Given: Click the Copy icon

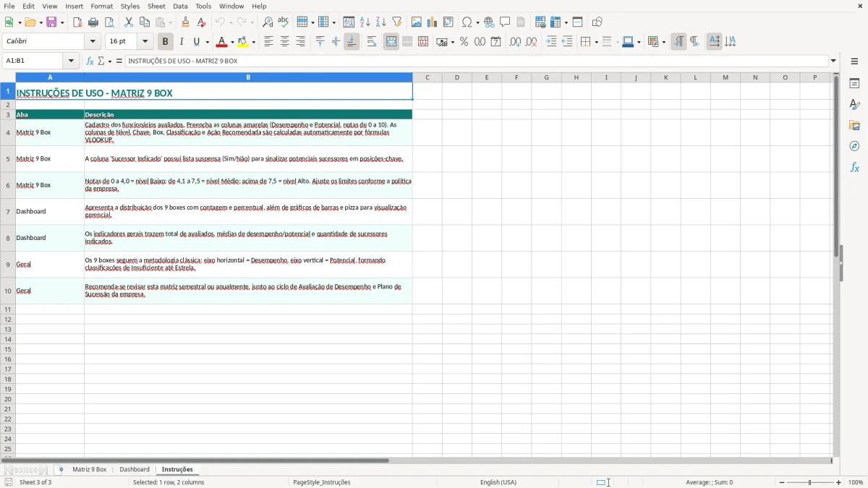Looking at the screenshot, I should [145, 22].
